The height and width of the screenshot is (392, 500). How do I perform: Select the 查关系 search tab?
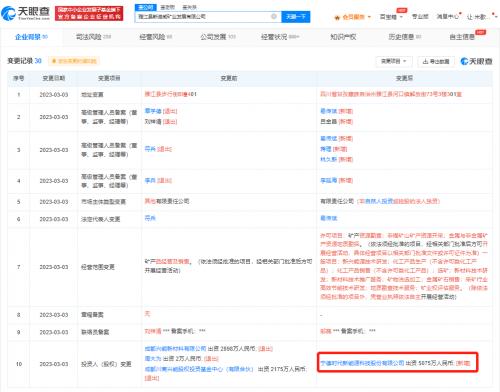pos(189,7)
